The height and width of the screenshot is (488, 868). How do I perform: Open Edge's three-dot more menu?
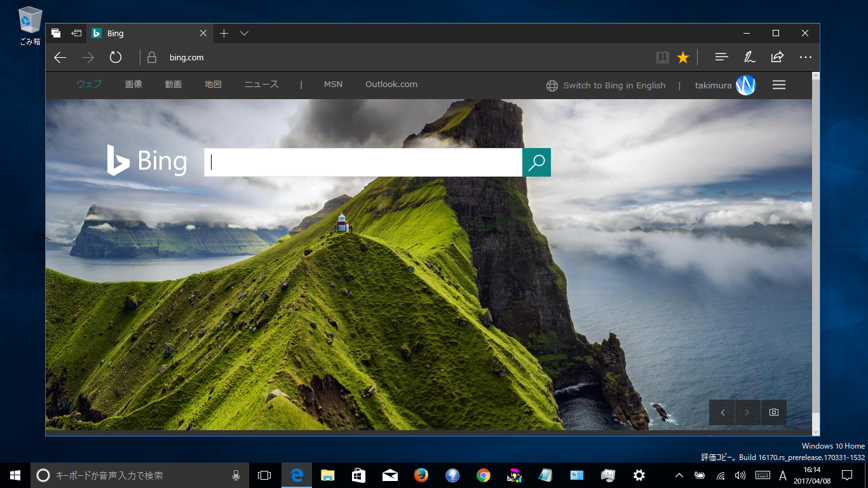806,57
